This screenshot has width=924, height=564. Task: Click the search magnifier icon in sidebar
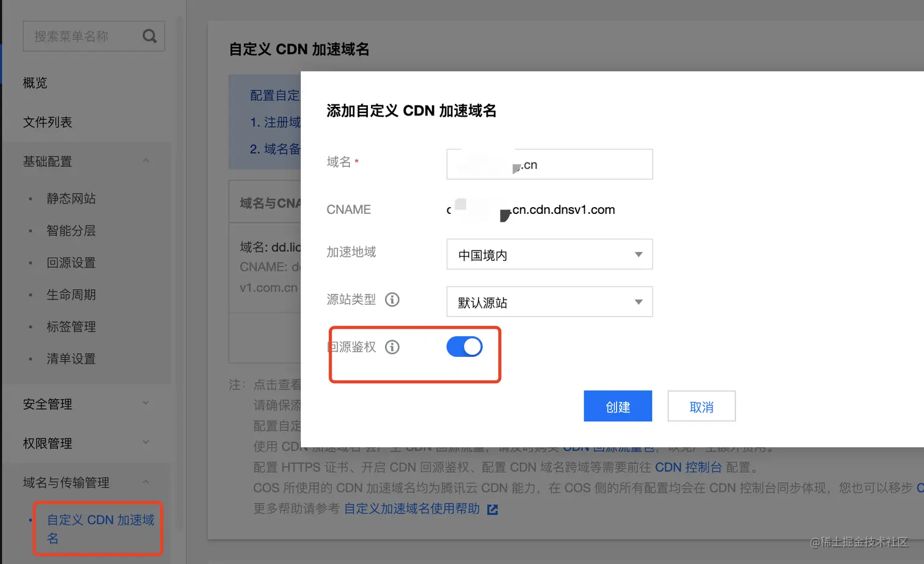[x=150, y=37]
